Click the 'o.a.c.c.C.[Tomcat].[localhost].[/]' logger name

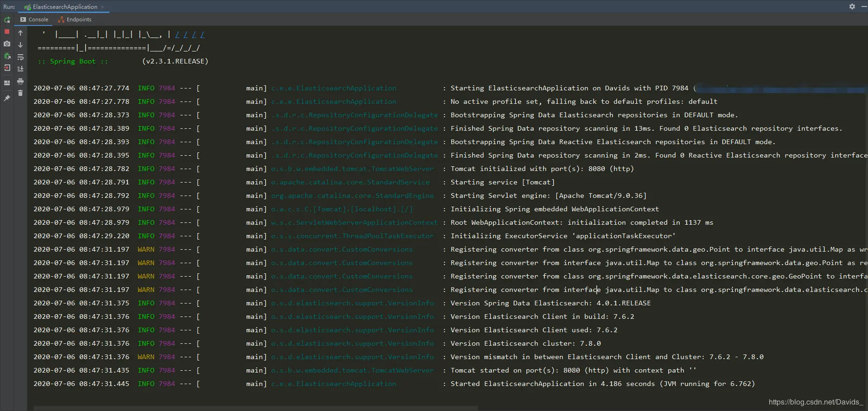click(x=342, y=209)
